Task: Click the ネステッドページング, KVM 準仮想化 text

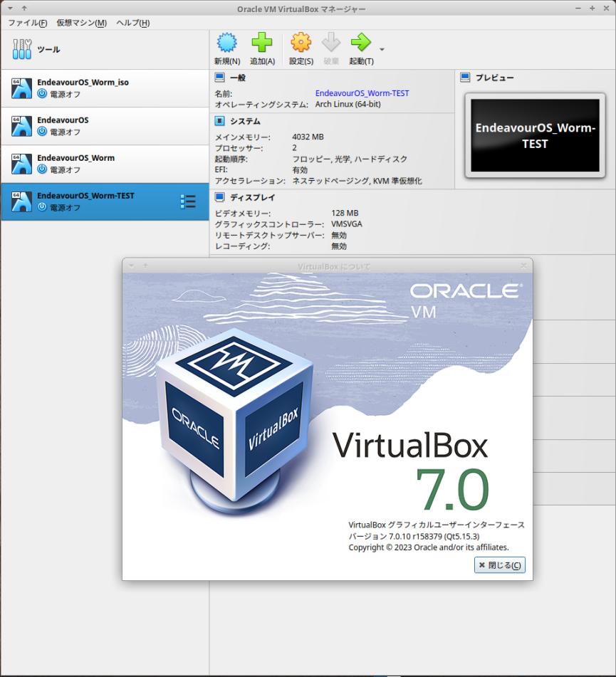Action: 357,181
